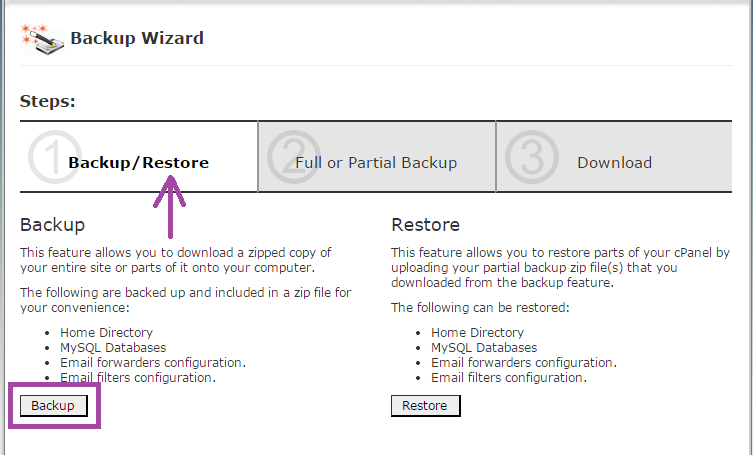Go to the Download step tab
Screen dimensions: 753x455
(614, 157)
